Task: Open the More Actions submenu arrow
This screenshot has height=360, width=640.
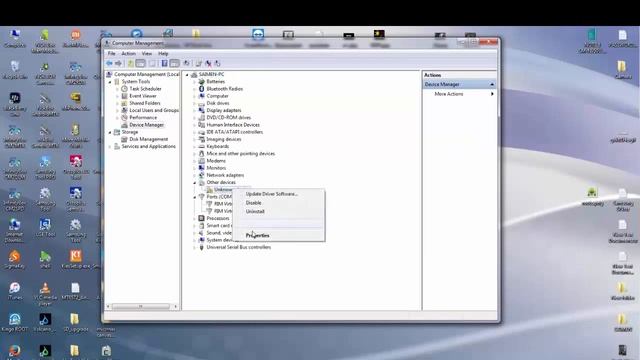Action: pyautogui.click(x=492, y=94)
